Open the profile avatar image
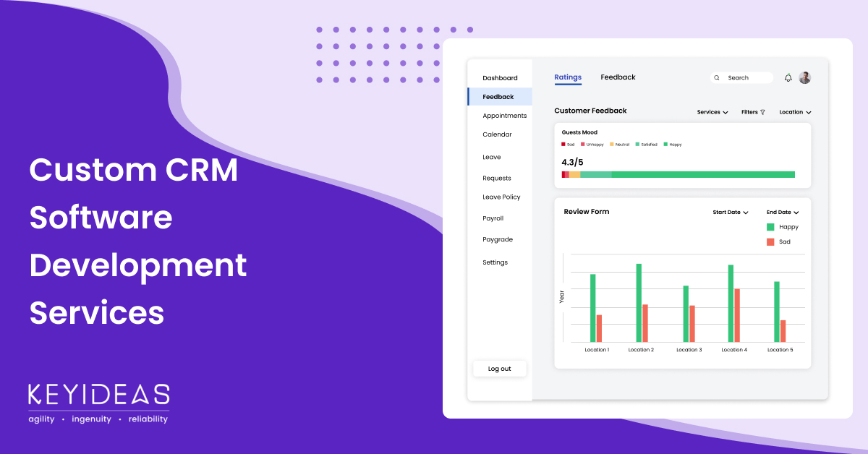 (805, 77)
